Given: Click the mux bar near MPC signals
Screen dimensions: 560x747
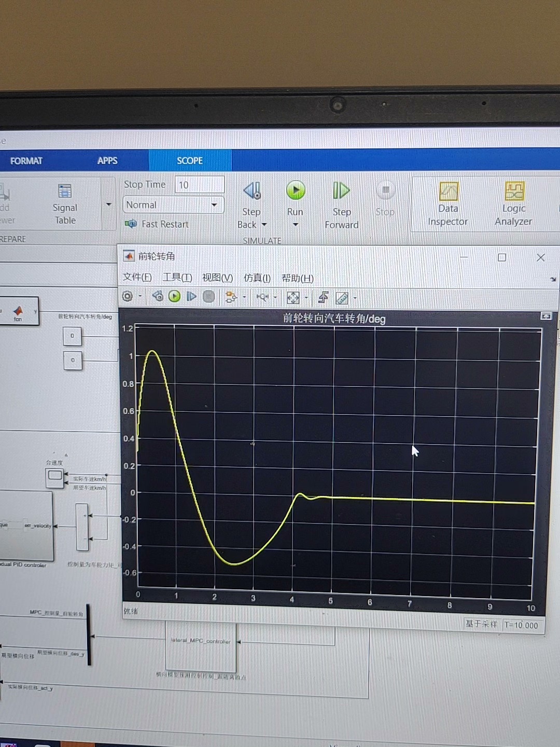Looking at the screenshot, I should coord(88,634).
